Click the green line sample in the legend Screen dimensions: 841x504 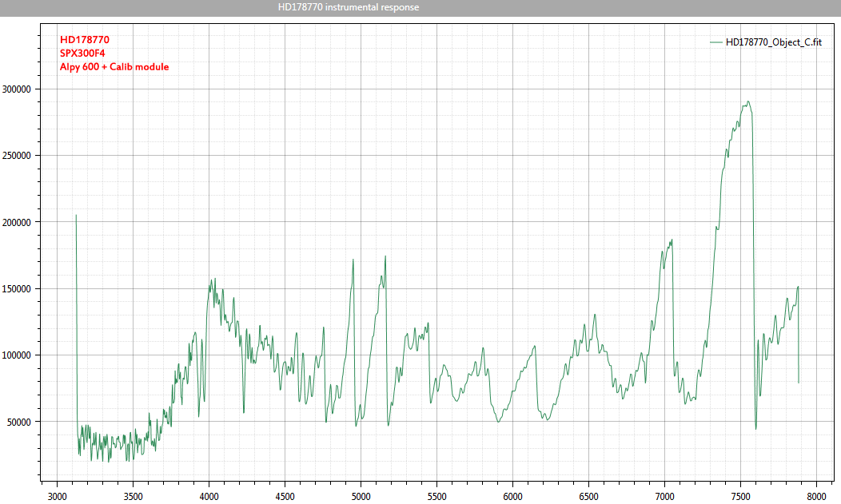[716, 42]
